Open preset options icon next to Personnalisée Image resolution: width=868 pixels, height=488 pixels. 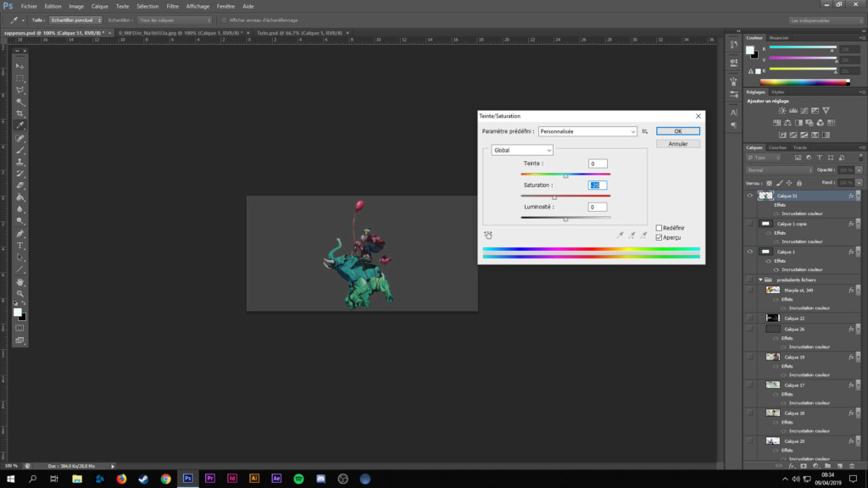645,131
